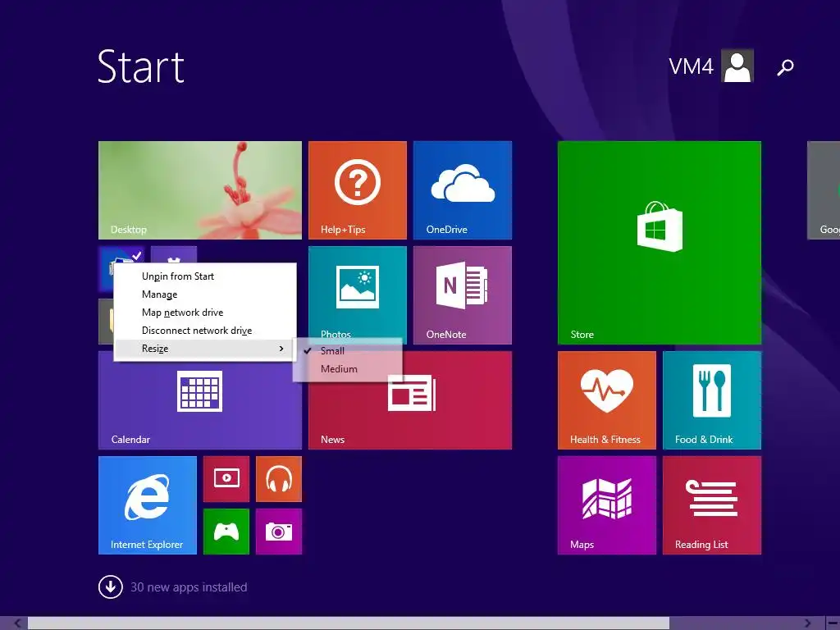Choose Disconnect network drive
840x630 pixels.
[x=204, y=331]
